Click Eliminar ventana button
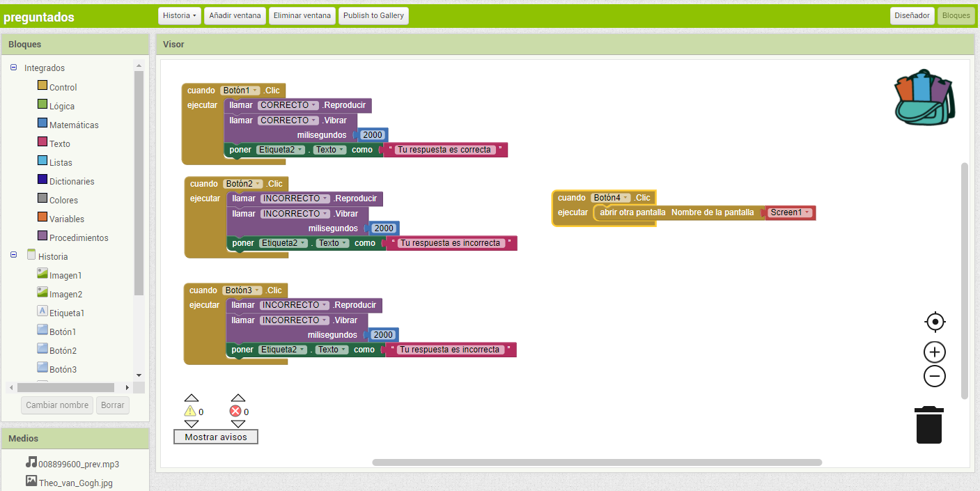The height and width of the screenshot is (491, 980). (x=302, y=15)
